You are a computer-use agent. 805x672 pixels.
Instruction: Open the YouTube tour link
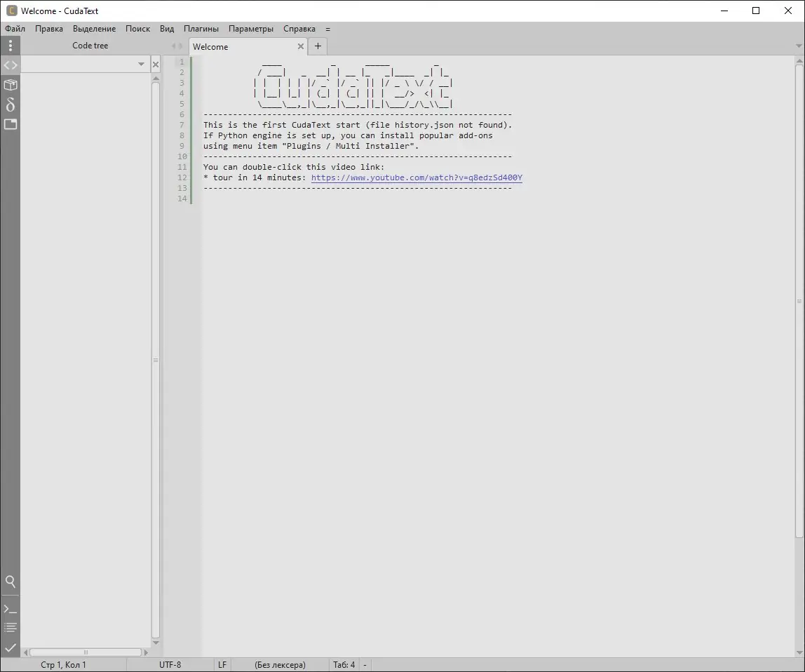(417, 177)
